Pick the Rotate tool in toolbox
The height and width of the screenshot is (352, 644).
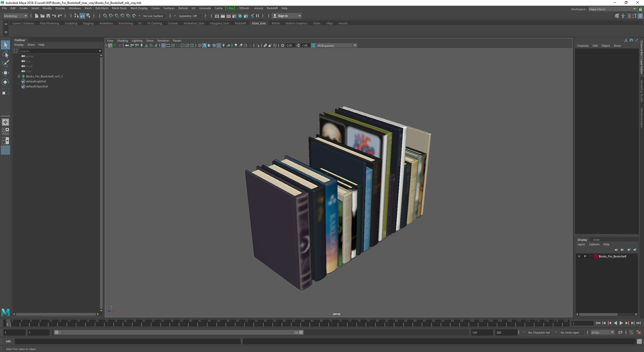[5, 82]
